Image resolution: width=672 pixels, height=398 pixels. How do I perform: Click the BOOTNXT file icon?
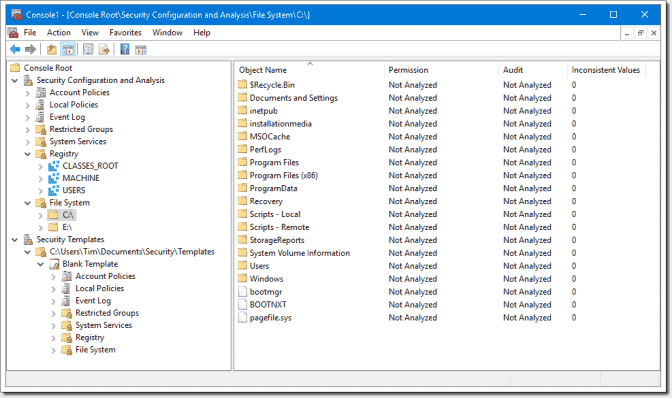click(x=243, y=305)
